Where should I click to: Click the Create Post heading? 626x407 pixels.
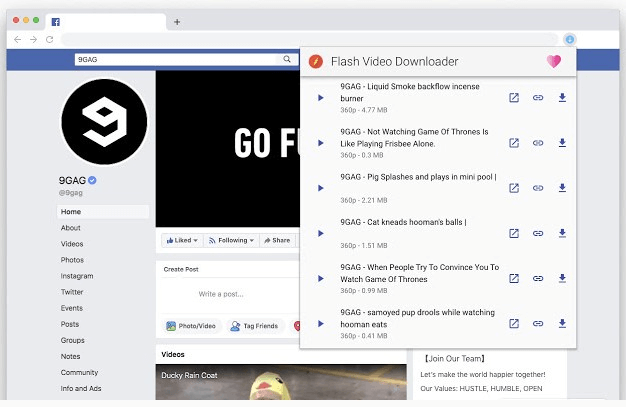click(181, 269)
